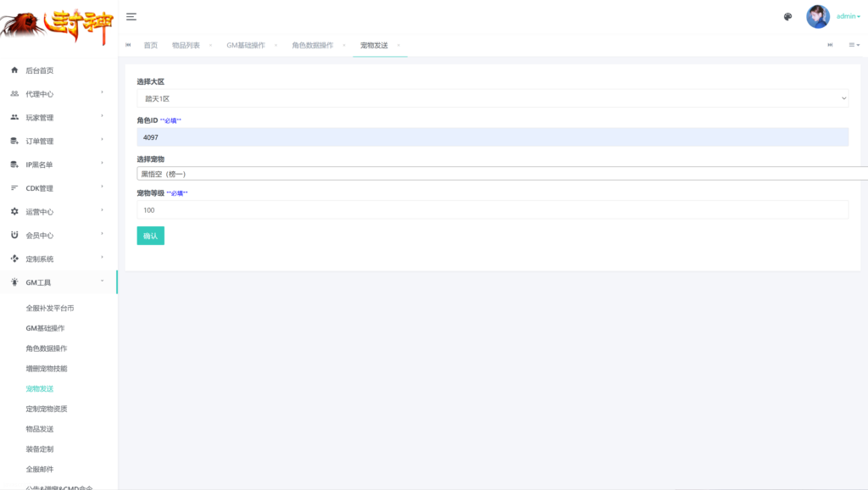Click the 运营中心 gear icon

(x=14, y=212)
